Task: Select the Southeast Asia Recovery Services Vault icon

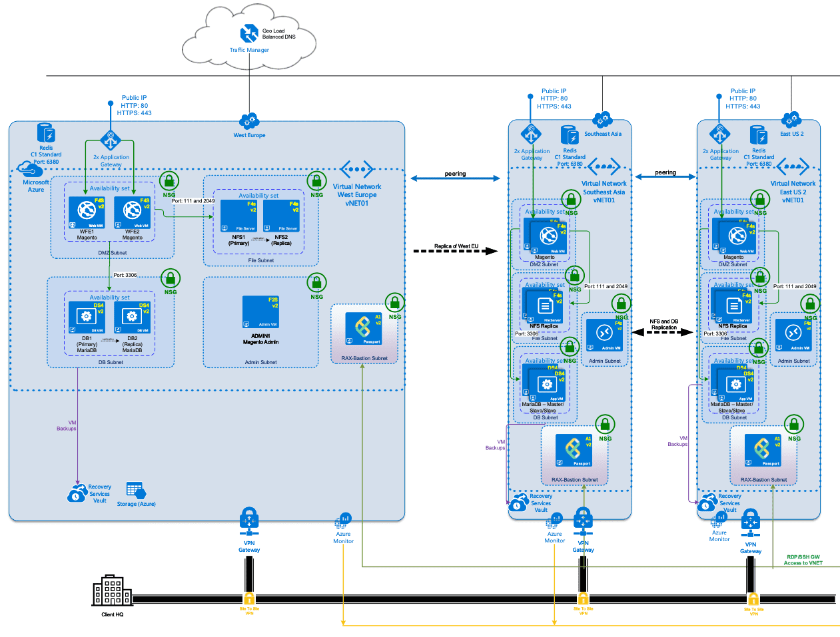Action: tap(518, 503)
